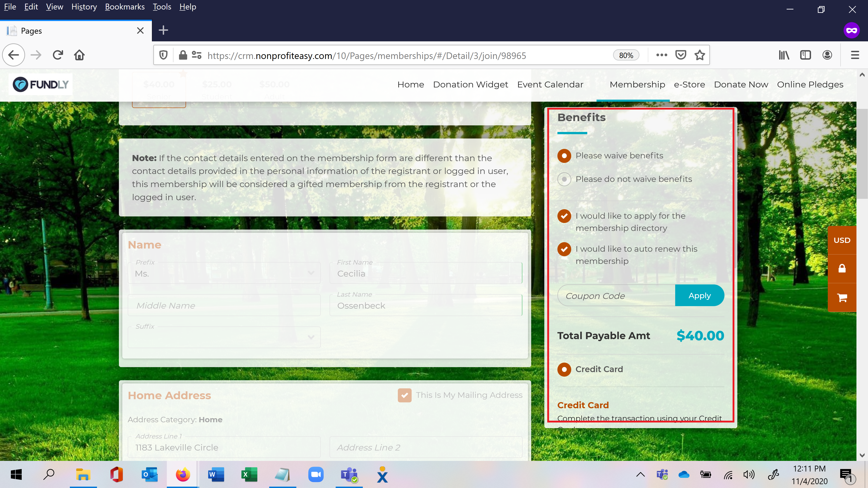The width and height of the screenshot is (868, 488).
Task: Open Firefox Library icon in toolbar
Action: tap(784, 55)
